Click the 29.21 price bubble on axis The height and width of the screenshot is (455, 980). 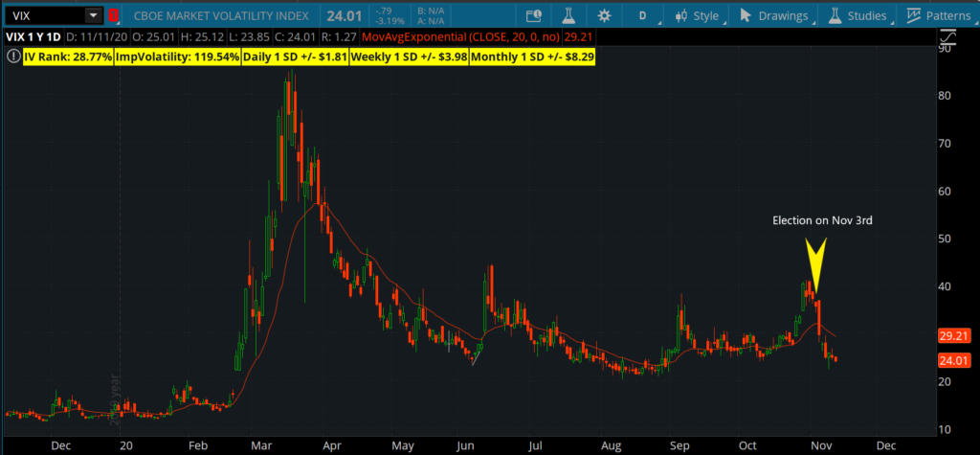point(954,336)
